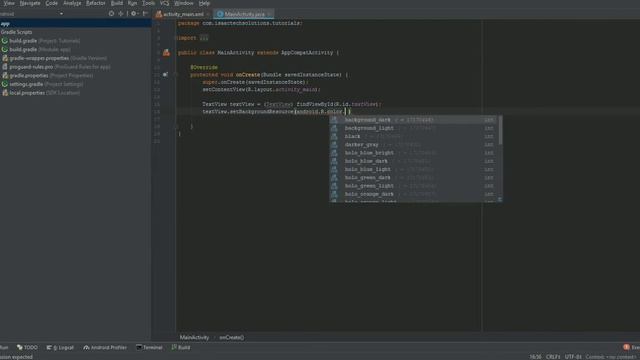Click the collapse all icon in project panel
The image size is (640, 360).
coord(121,13)
